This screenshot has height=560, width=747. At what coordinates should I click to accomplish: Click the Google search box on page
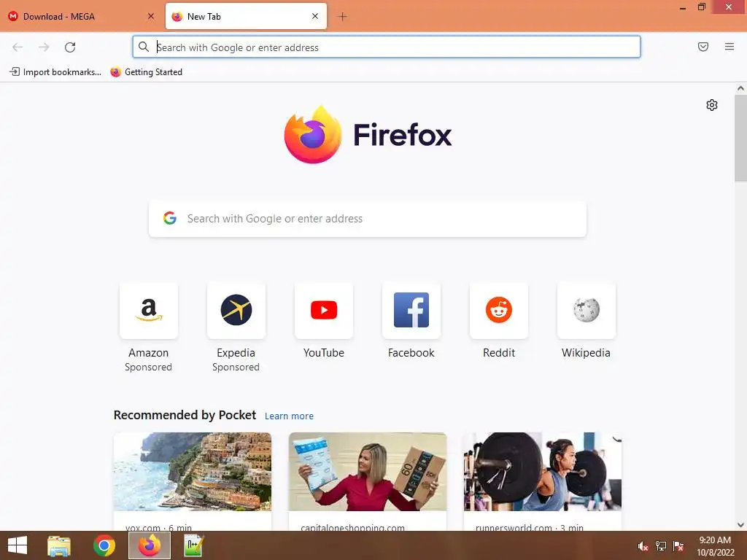pos(368,219)
